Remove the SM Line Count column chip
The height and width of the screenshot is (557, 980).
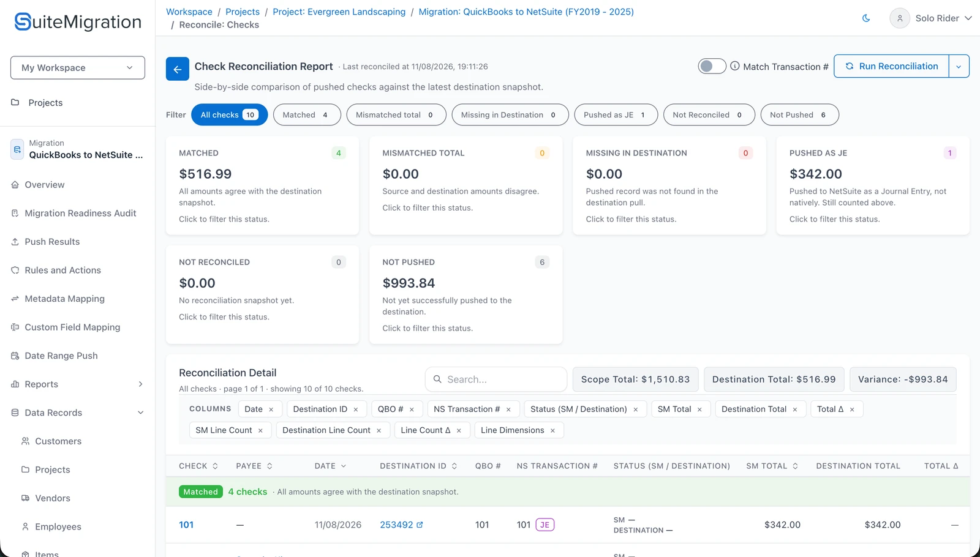[x=260, y=431]
